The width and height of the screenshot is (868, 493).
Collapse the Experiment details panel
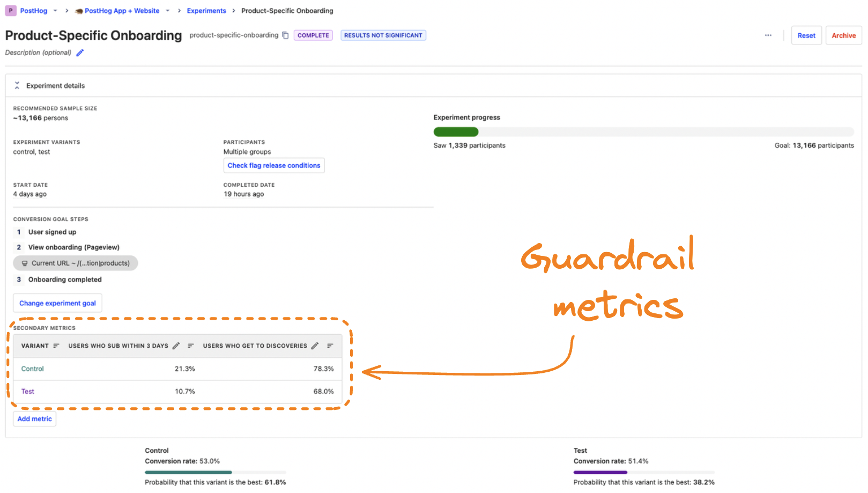[x=17, y=85]
